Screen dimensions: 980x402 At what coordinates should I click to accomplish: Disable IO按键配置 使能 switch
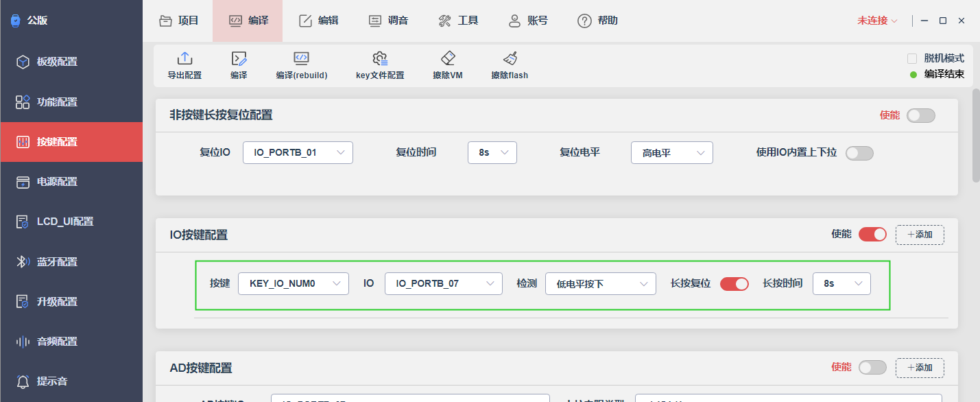coord(872,235)
